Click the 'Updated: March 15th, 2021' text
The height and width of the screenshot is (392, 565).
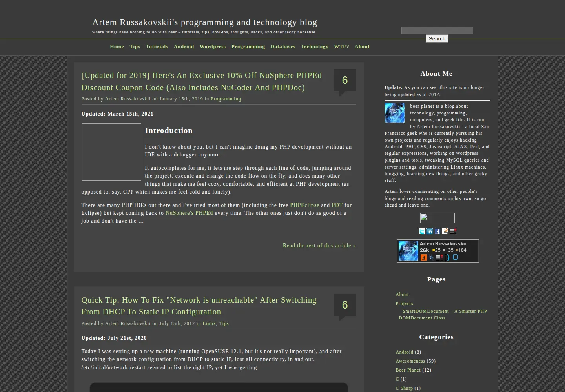pos(117,114)
